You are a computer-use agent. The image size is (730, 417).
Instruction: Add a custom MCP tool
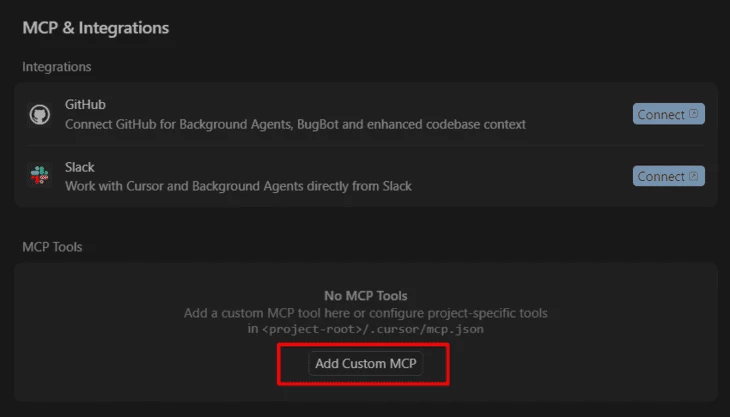pos(365,363)
